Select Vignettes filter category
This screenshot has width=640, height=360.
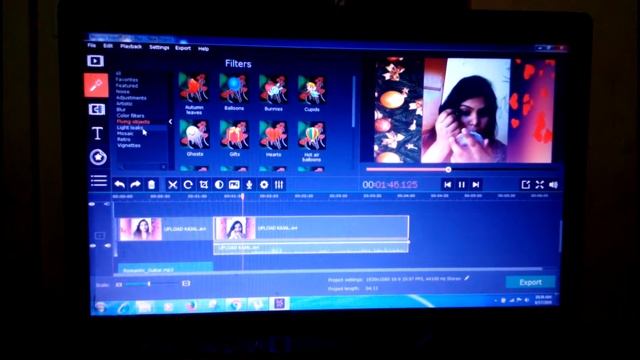pyautogui.click(x=129, y=145)
